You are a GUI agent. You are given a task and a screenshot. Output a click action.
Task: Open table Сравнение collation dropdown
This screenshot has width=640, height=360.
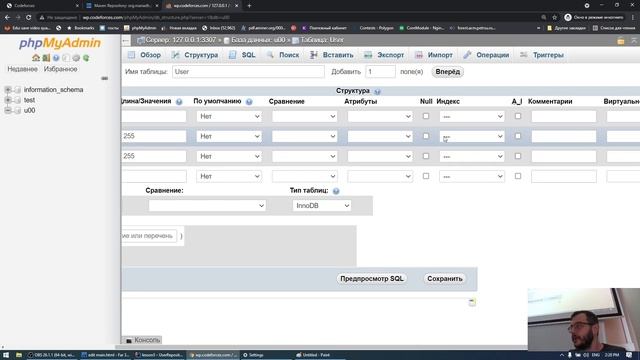tap(207, 206)
